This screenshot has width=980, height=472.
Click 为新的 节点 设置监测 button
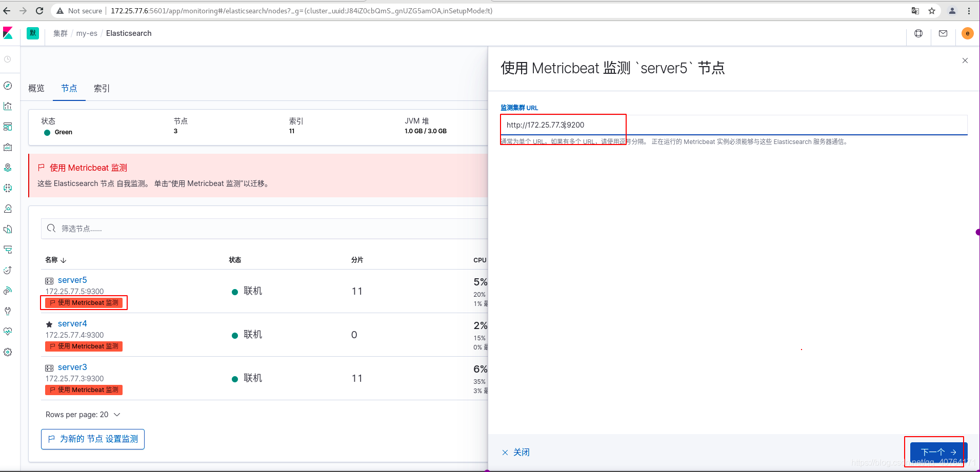click(93, 439)
